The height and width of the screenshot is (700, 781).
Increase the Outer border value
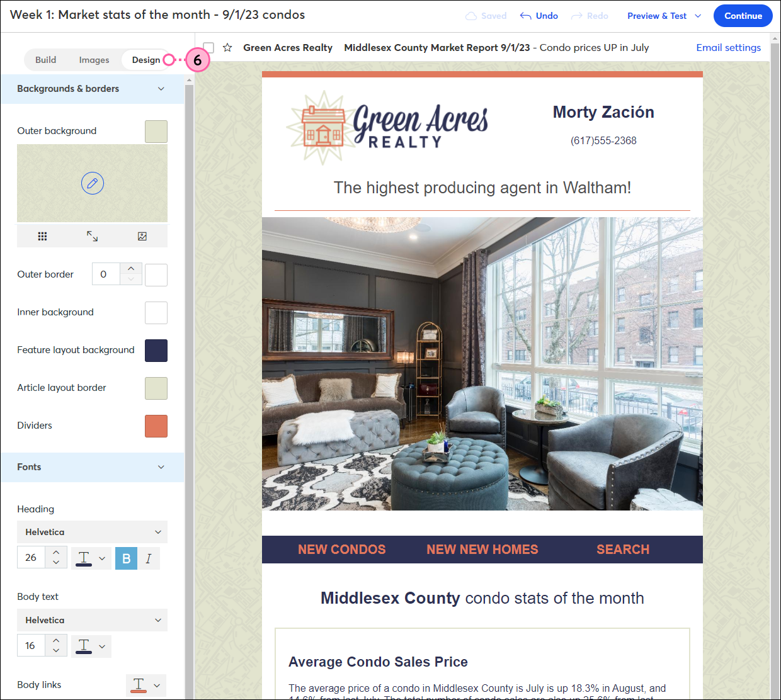tap(131, 269)
